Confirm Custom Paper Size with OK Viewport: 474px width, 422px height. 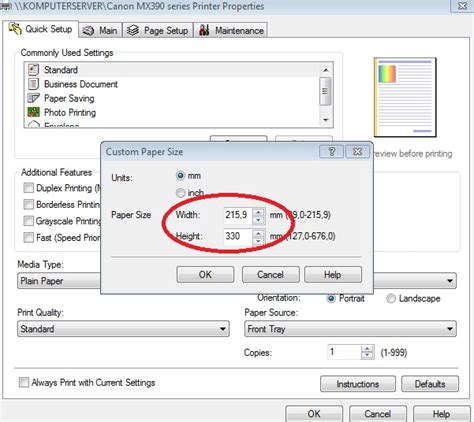205,275
